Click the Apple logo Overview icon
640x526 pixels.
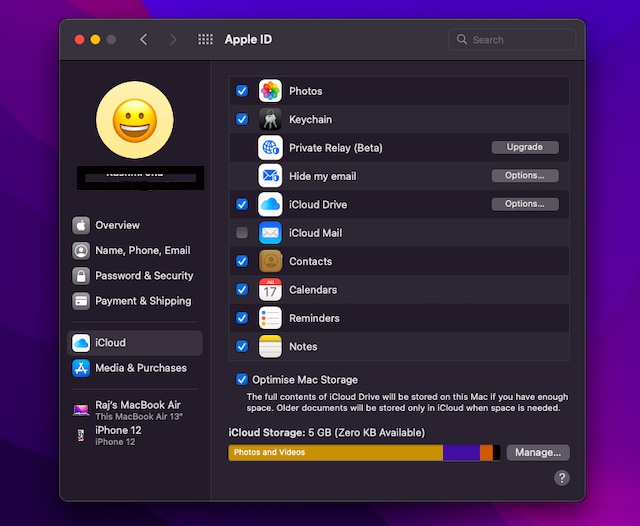pyautogui.click(x=81, y=225)
